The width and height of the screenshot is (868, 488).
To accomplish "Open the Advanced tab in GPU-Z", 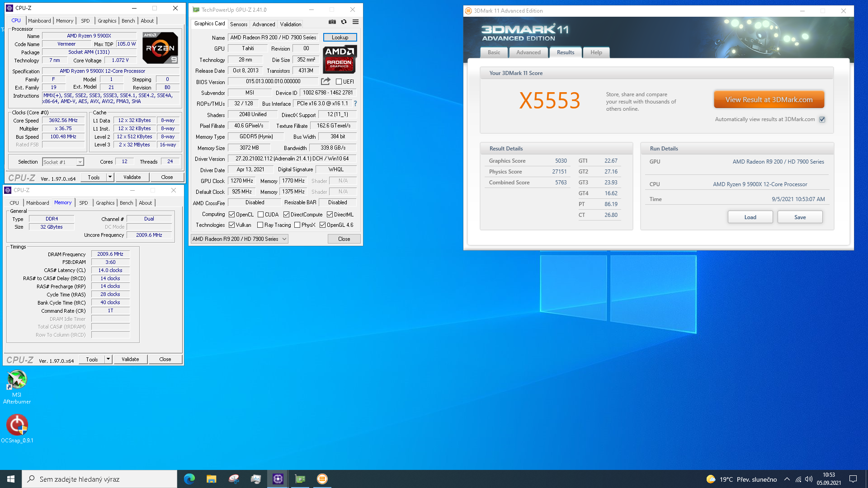I will 264,24.
